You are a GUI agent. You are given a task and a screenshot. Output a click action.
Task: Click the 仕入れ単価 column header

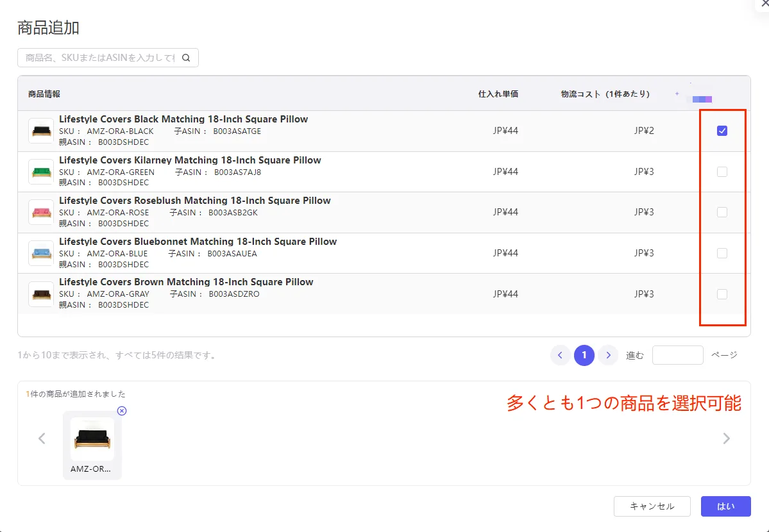(498, 94)
